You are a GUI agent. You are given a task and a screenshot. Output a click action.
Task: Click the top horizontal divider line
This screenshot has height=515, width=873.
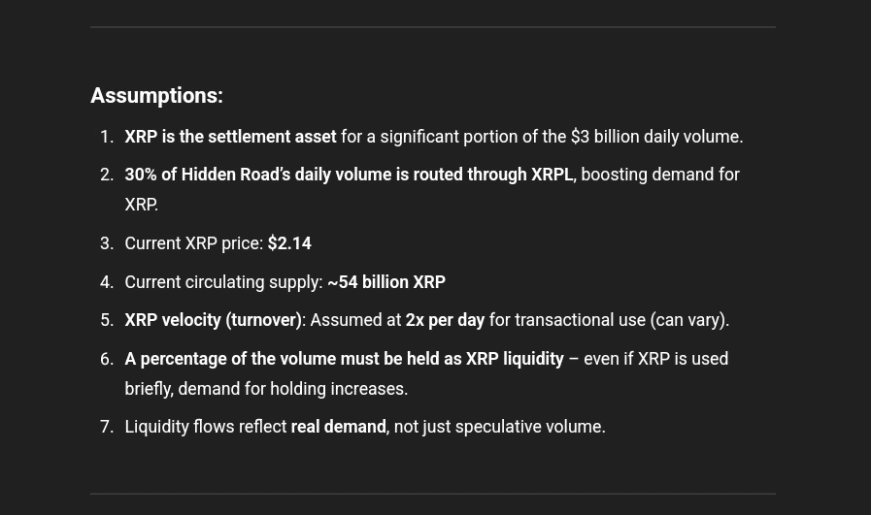tap(433, 27)
